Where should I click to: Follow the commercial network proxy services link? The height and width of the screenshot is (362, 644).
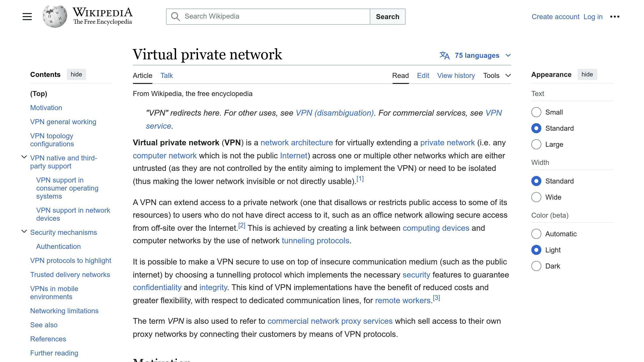pyautogui.click(x=330, y=321)
